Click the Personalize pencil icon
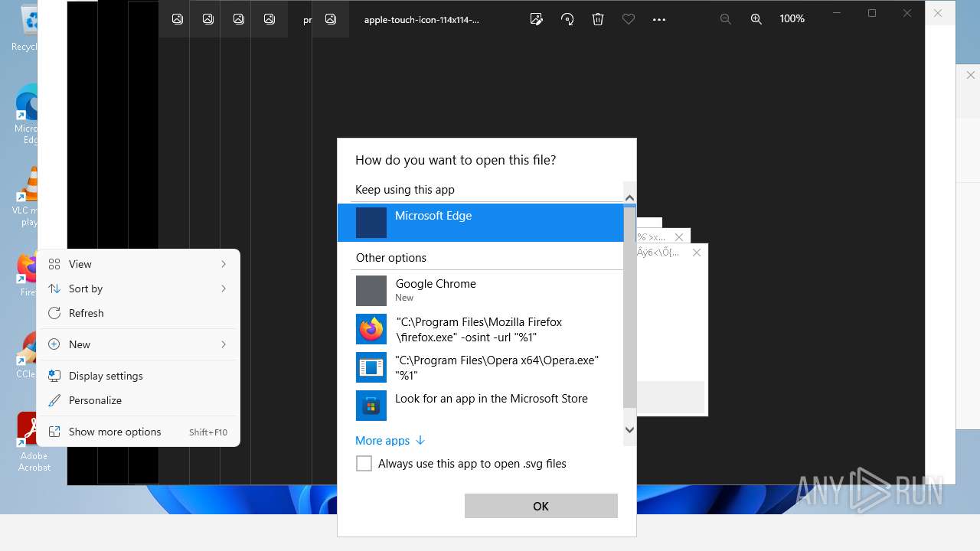 pos(54,400)
